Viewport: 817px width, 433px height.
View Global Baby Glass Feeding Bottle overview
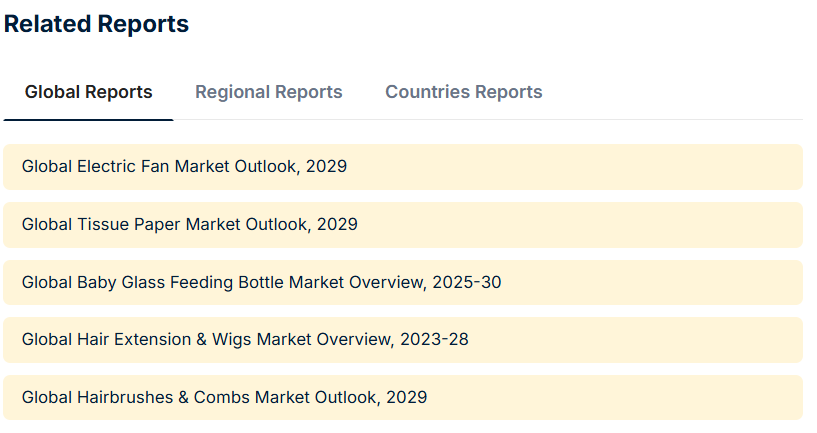[x=262, y=282]
